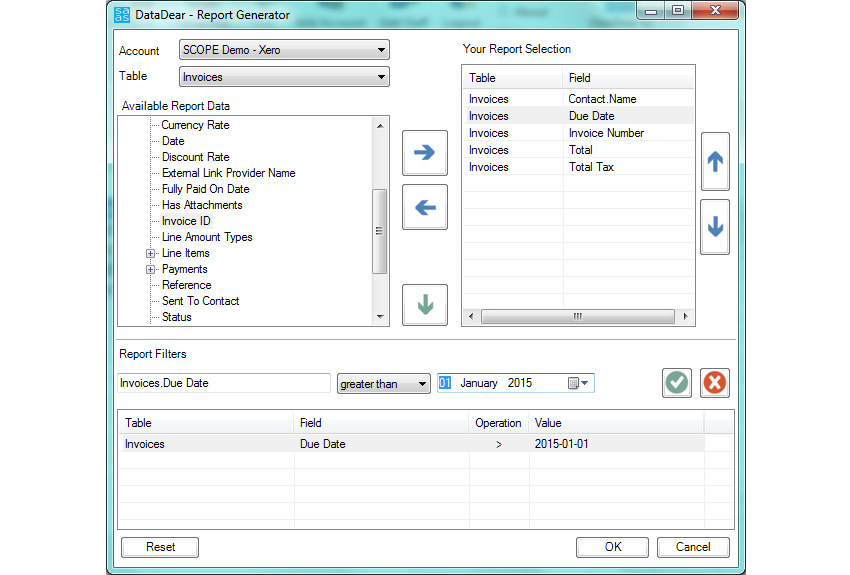
Task: Open the Table dropdown showing Invoices
Action: (x=284, y=77)
